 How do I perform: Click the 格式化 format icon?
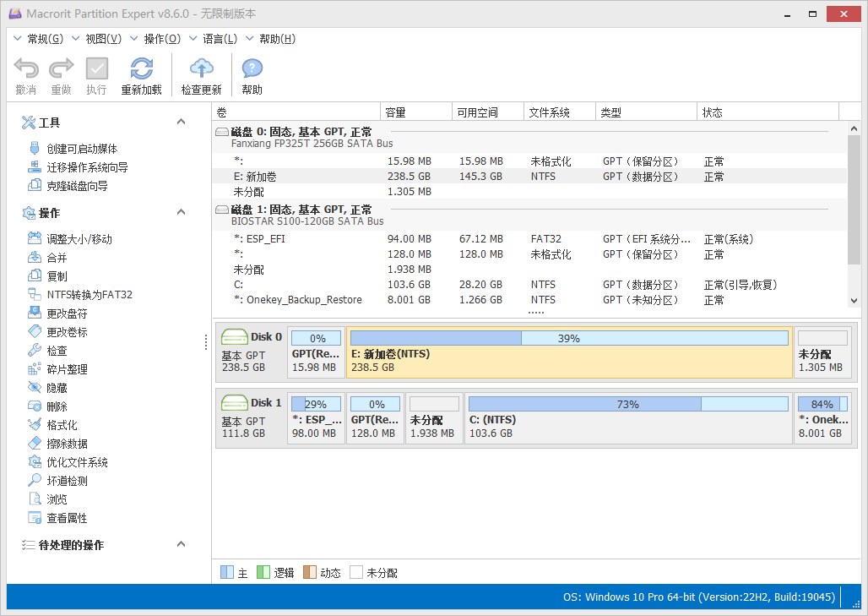35,424
